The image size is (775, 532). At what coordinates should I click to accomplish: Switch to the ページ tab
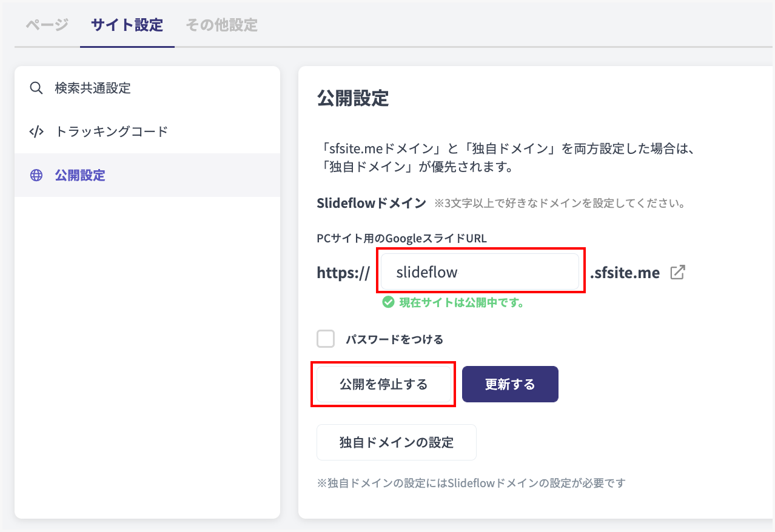coord(47,25)
